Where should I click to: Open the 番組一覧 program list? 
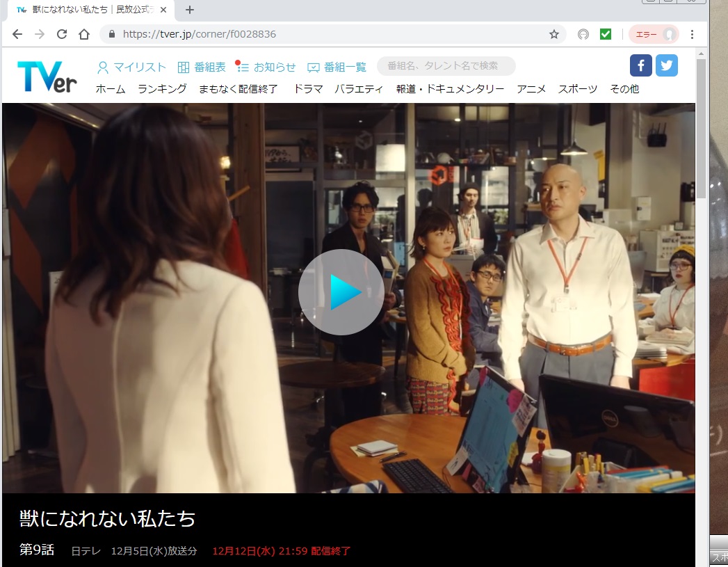click(337, 67)
